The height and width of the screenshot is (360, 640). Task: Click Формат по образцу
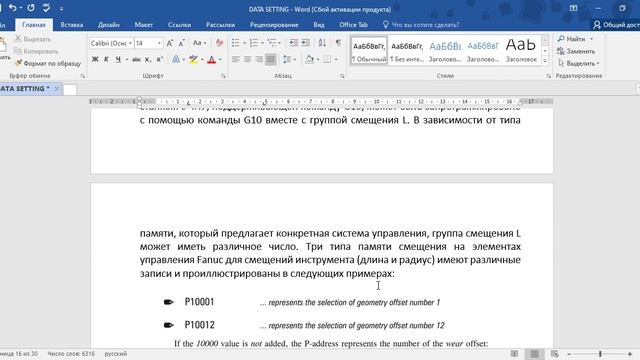[48, 64]
